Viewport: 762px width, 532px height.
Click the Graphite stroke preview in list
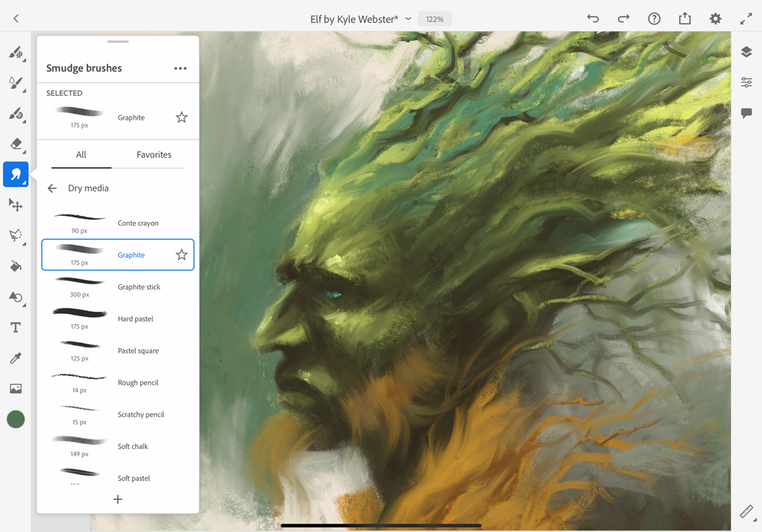[80, 249]
